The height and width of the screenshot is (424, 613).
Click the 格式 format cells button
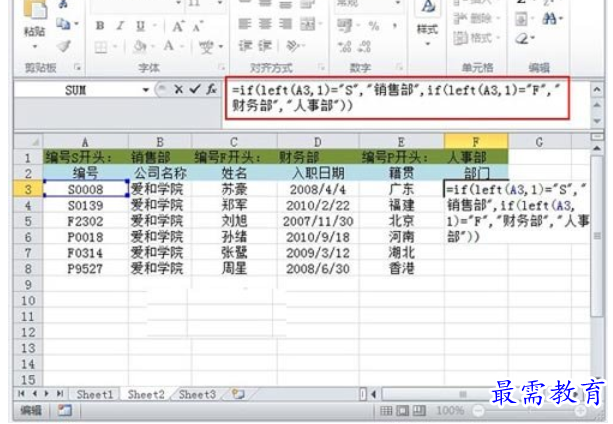point(477,38)
